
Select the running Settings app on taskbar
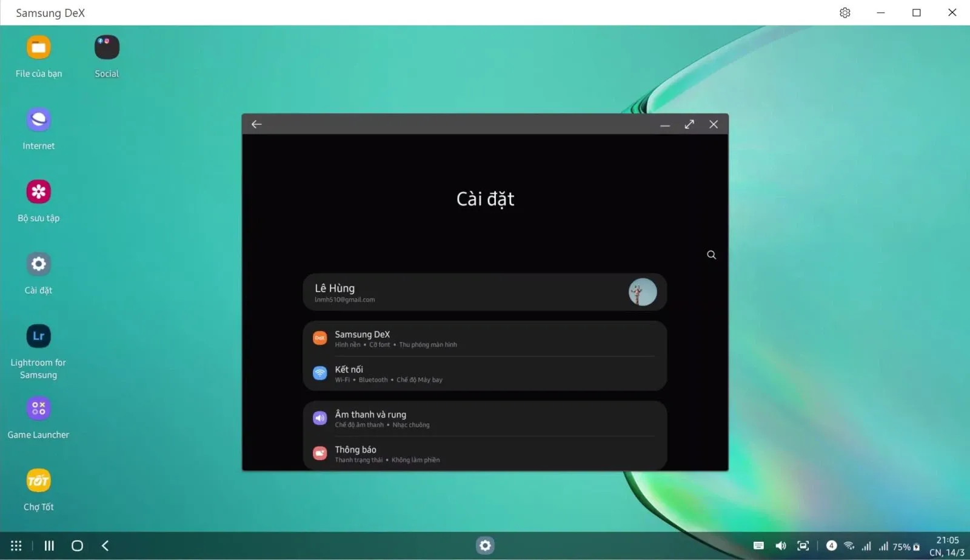pos(485,545)
